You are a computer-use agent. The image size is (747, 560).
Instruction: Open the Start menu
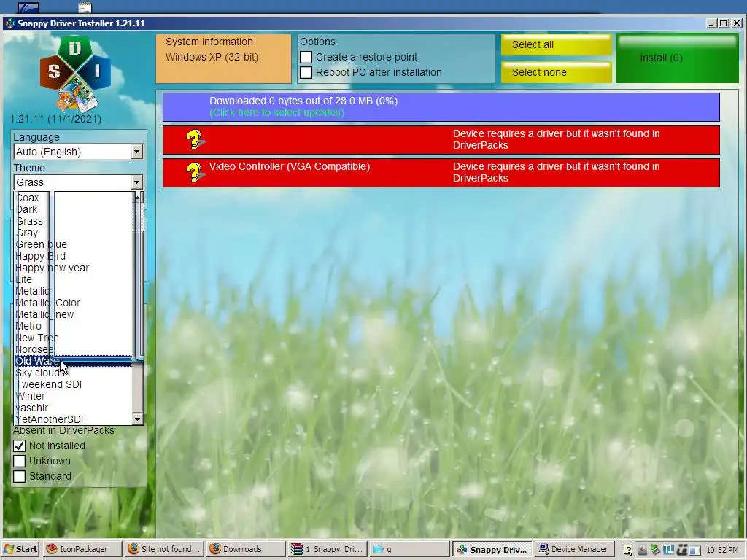pos(21,549)
